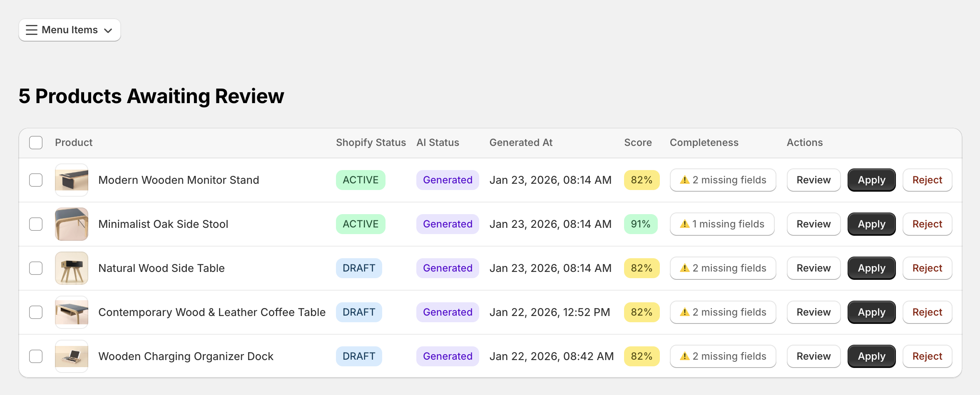The image size is (980, 395).
Task: Click the ACTIVE badge on Monitor Stand row
Action: click(x=361, y=180)
